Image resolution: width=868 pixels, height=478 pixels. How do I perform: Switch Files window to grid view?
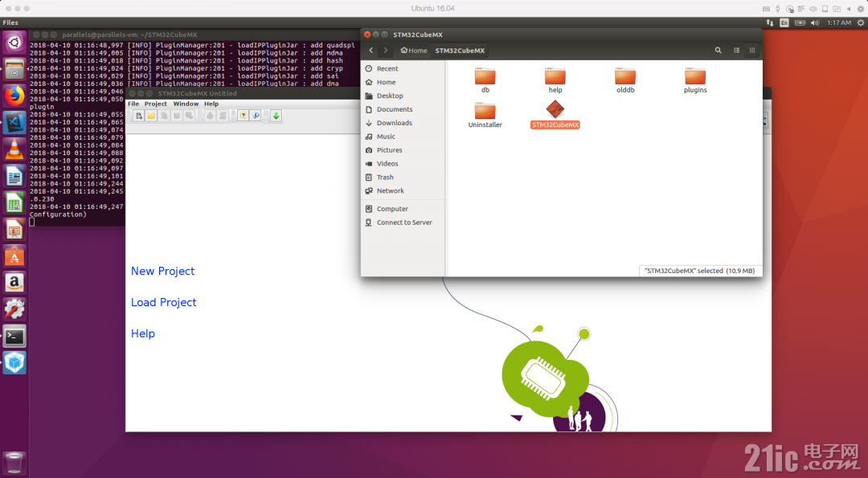(x=751, y=51)
